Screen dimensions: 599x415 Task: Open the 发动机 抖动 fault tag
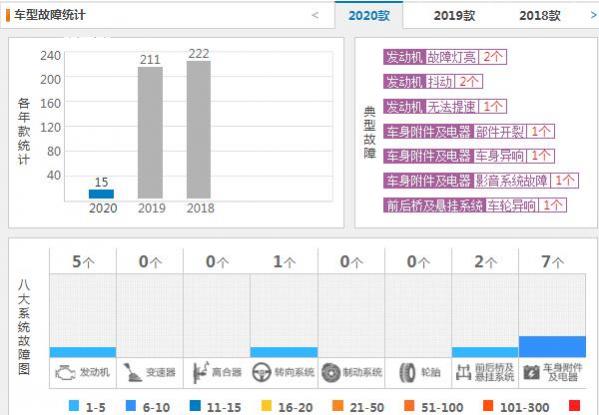point(433,81)
